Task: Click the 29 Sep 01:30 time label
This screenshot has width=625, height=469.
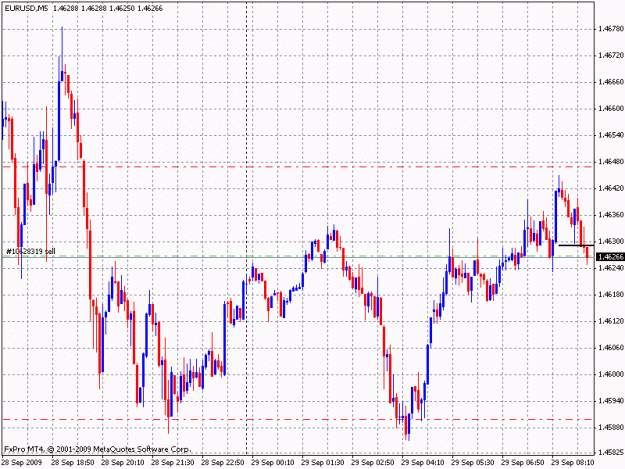Action: (x=323, y=462)
